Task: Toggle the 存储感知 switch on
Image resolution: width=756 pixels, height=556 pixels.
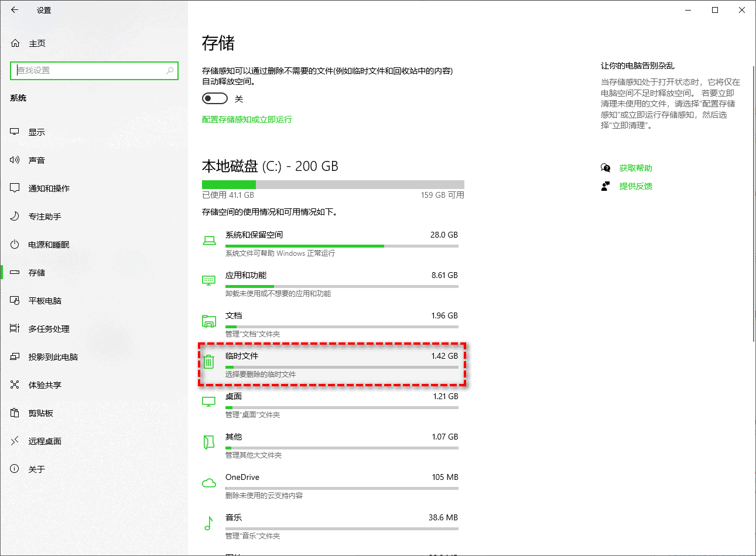Action: coord(214,98)
